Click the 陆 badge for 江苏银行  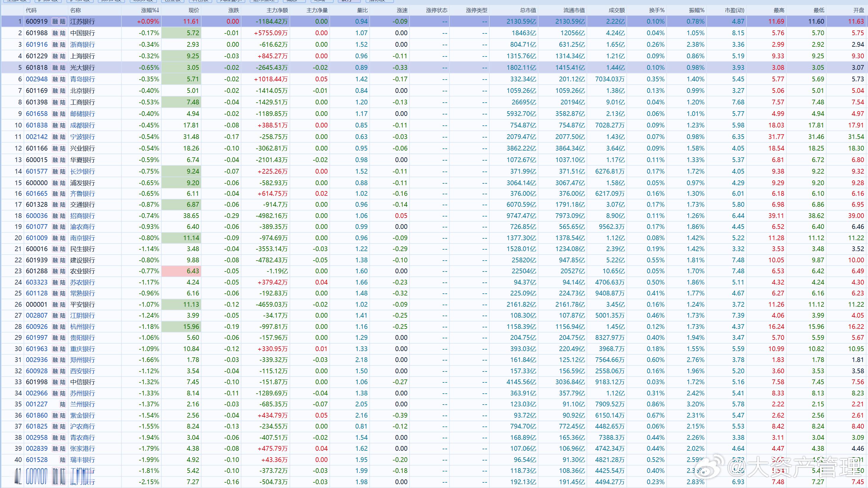click(63, 22)
